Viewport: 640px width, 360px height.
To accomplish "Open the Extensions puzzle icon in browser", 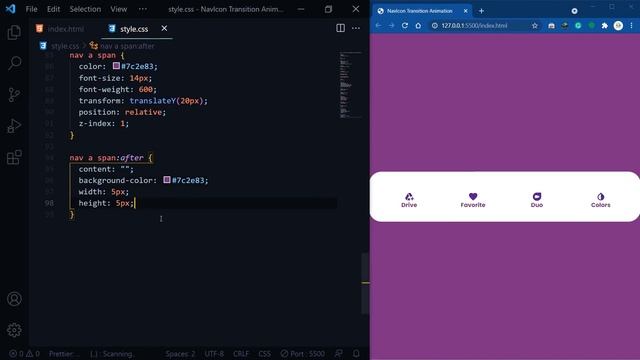I will click(x=605, y=26).
